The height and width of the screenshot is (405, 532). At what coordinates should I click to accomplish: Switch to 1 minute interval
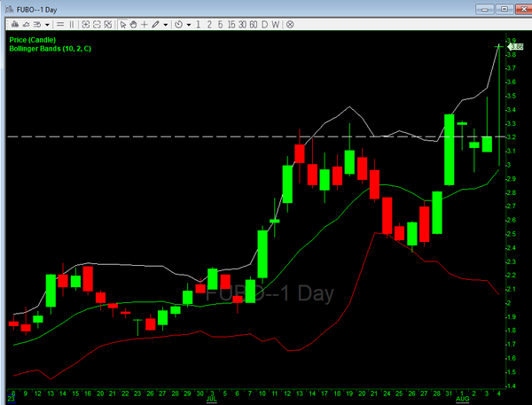tap(199, 25)
